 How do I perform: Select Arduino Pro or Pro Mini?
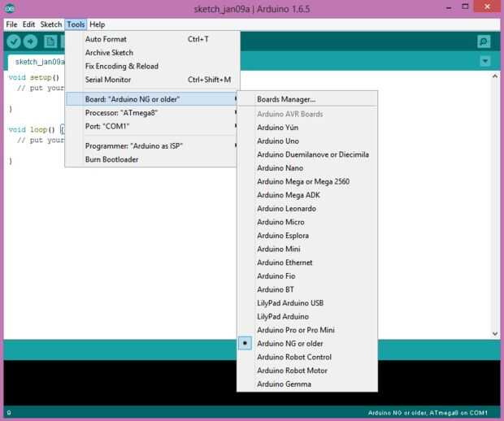307,330
